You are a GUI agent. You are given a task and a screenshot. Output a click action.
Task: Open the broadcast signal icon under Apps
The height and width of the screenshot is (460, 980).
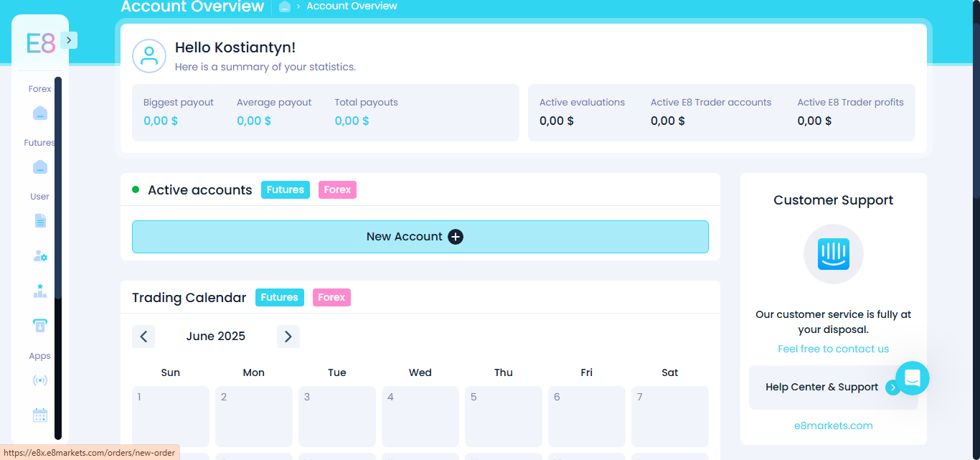(40, 380)
